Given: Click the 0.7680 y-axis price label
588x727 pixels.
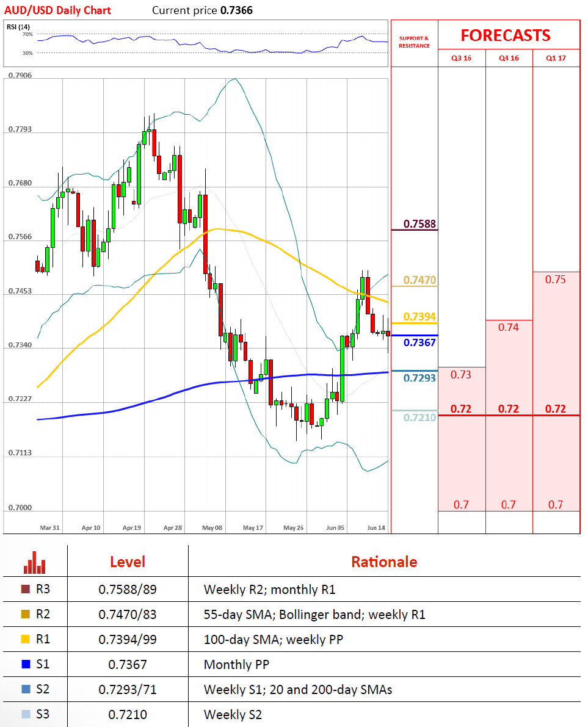Looking at the screenshot, I should click(x=20, y=183).
